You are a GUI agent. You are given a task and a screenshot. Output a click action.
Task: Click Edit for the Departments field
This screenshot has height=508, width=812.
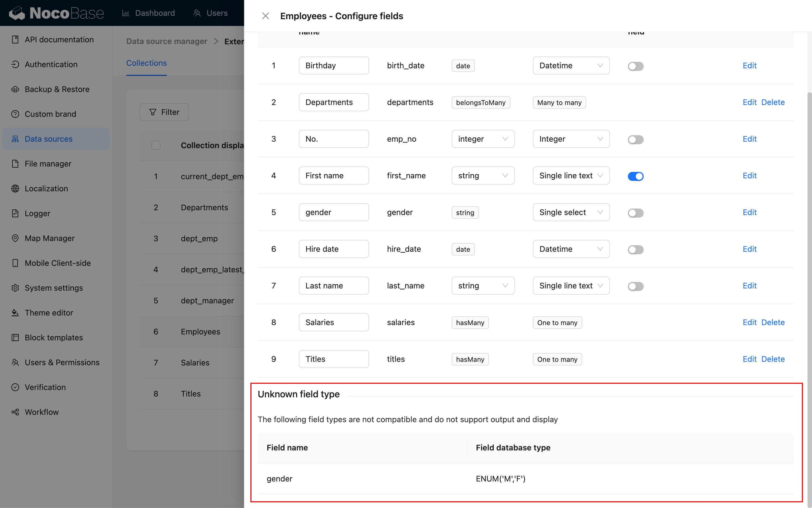point(749,102)
